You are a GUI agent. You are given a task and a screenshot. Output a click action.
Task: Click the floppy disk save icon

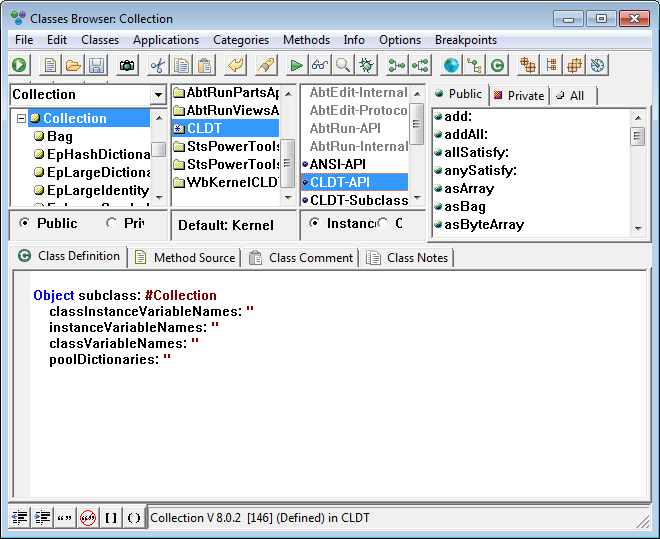tap(96, 65)
